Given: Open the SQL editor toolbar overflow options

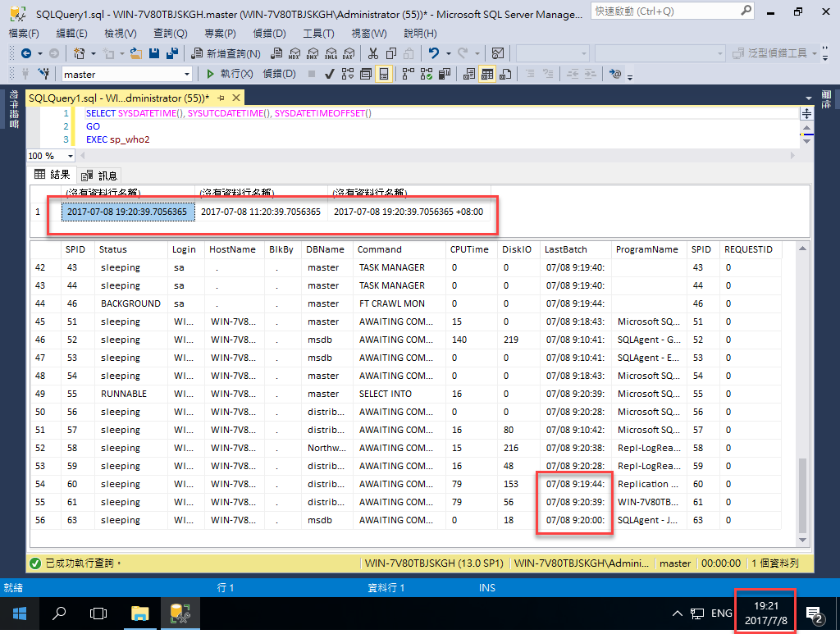Looking at the screenshot, I should (630, 76).
